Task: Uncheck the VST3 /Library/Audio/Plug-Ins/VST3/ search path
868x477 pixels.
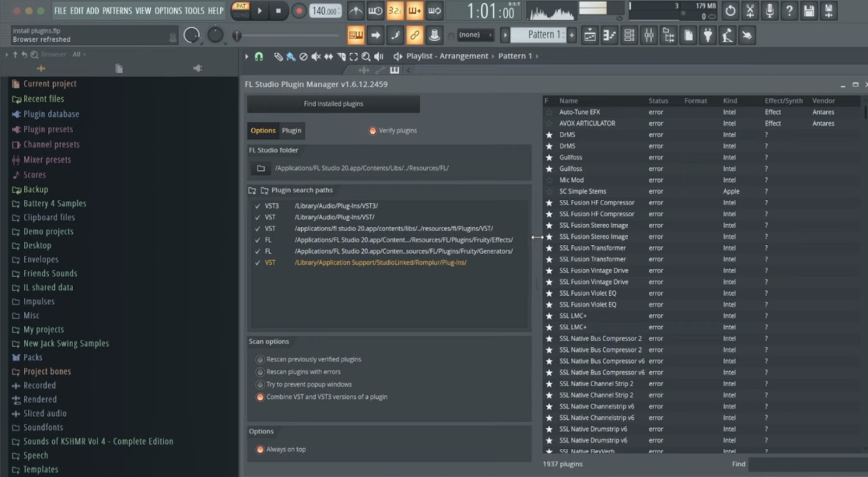Action: click(258, 206)
